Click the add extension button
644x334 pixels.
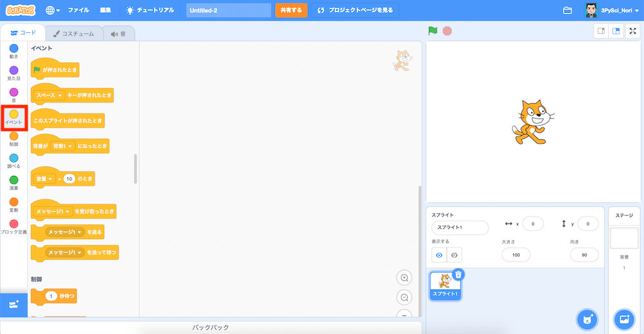click(x=14, y=305)
